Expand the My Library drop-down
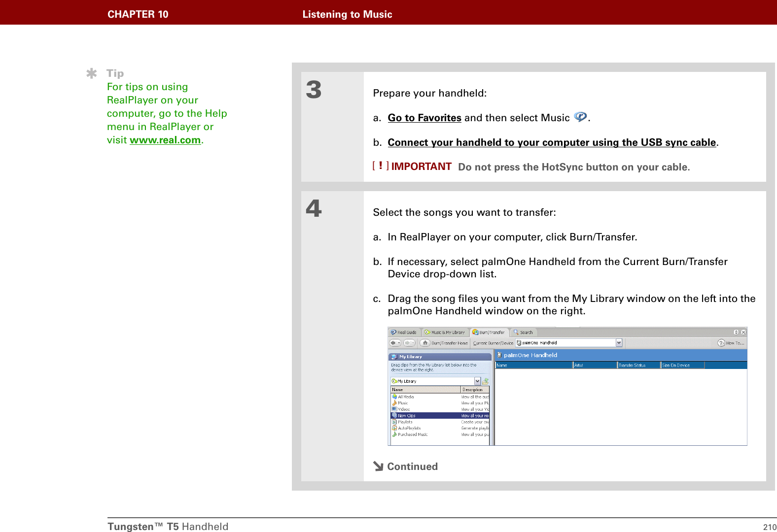 477,381
